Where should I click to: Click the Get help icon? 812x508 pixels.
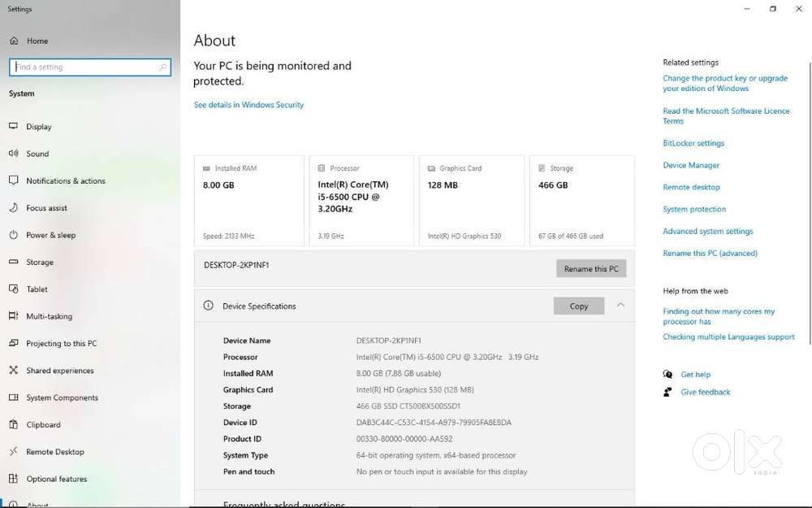pyautogui.click(x=667, y=375)
